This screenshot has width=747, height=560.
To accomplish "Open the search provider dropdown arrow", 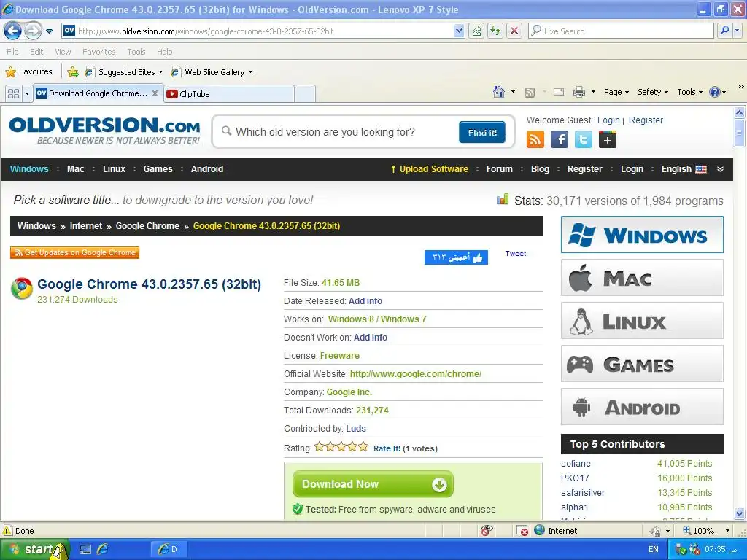I will point(738,31).
